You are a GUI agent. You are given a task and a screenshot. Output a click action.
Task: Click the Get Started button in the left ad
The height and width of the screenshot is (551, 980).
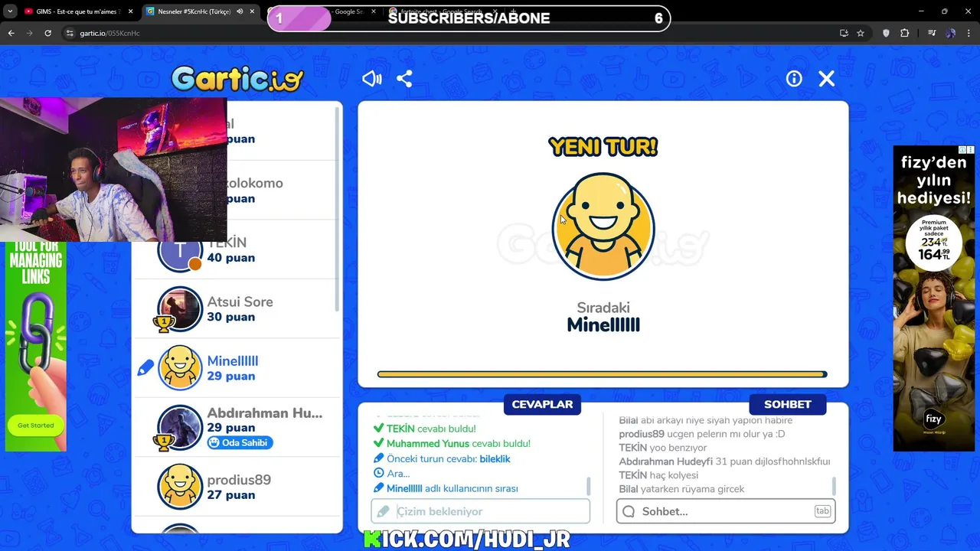pyautogui.click(x=36, y=425)
